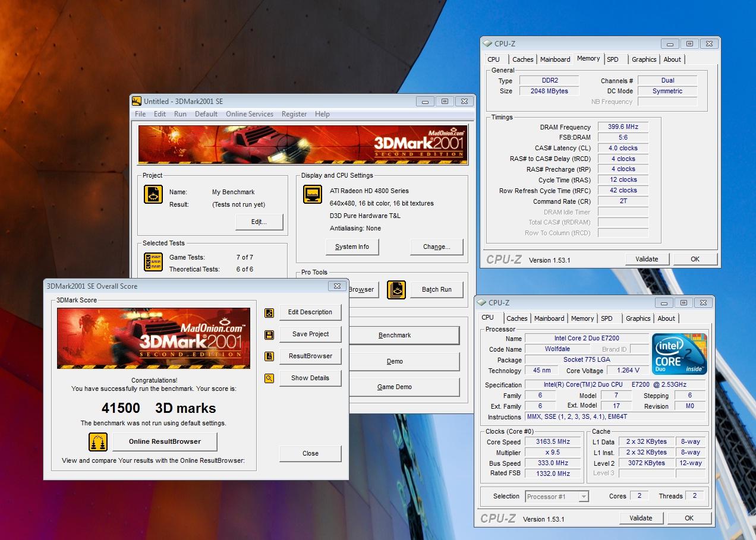Click Validate in lower CPU-Z window
This screenshot has width=756, height=540.
point(641,518)
